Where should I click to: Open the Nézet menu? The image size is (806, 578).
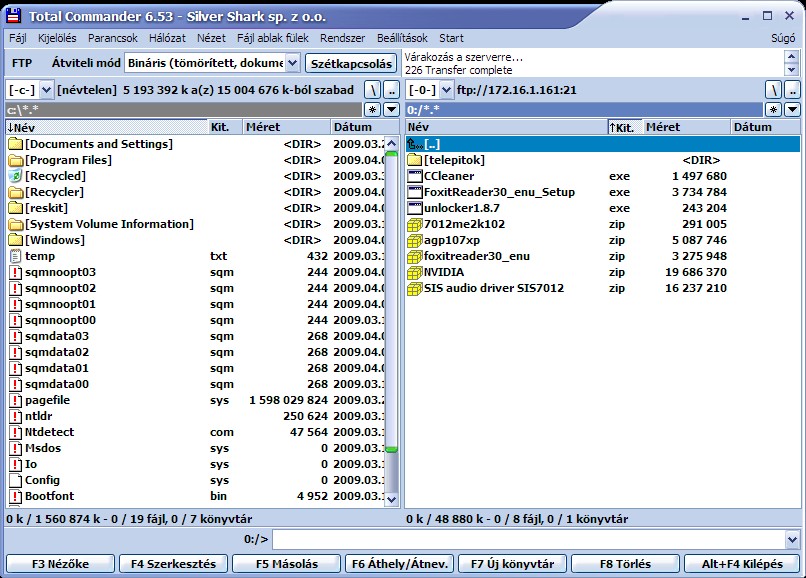coord(211,38)
